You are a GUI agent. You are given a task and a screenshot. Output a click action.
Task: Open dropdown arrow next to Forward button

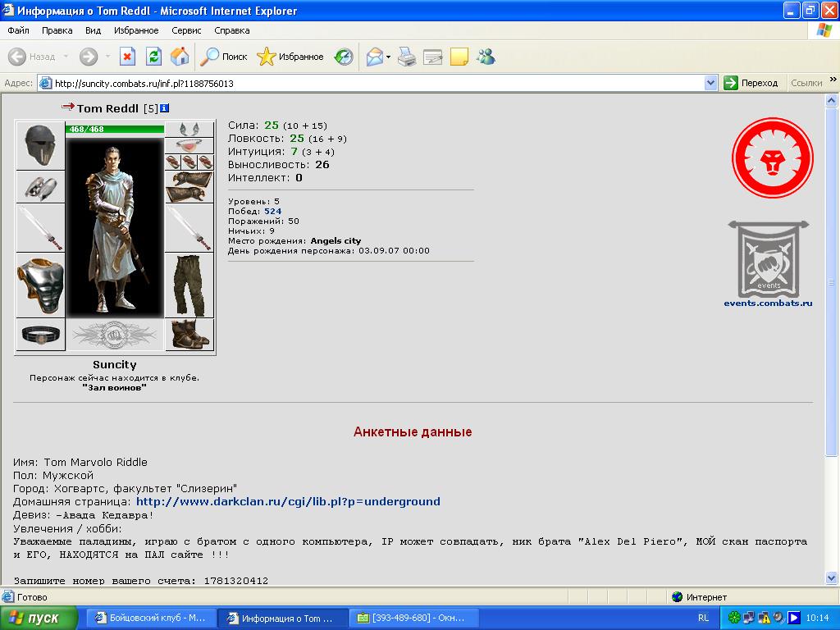point(107,57)
